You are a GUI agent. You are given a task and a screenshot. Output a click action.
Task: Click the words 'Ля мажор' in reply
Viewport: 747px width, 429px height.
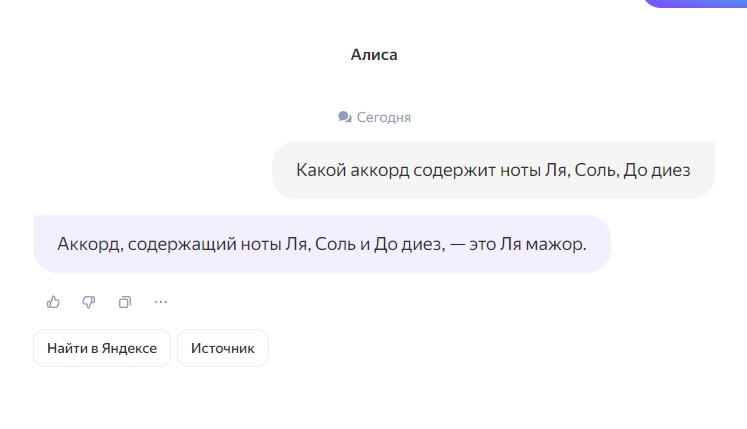pyautogui.click(x=543, y=244)
